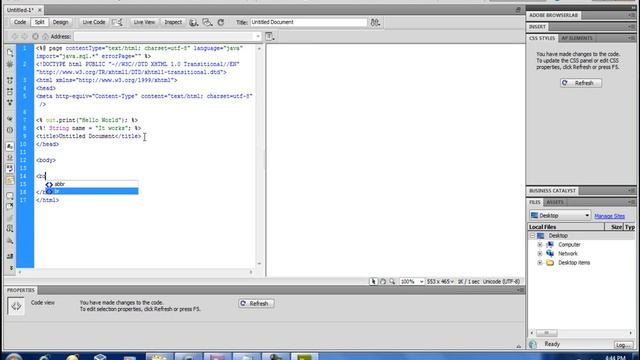Toggle highlight invalid code
640x360 pixels.
click(x=10, y=158)
